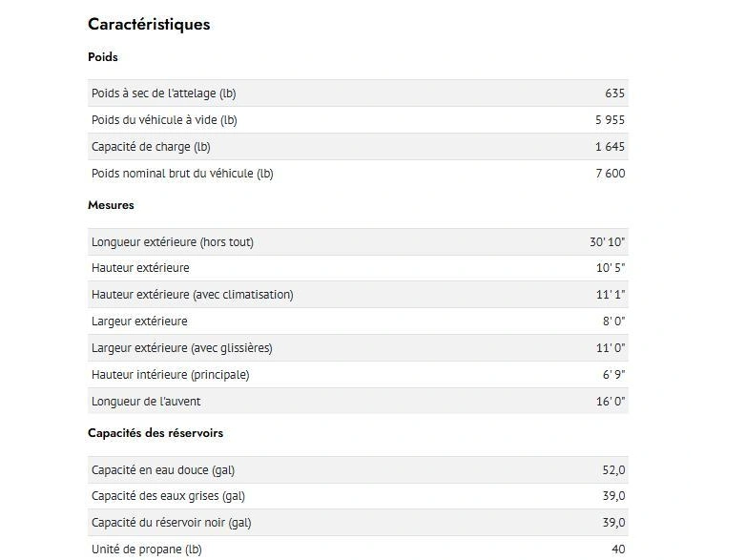This screenshot has width=746, height=560.
Task: Click the Poids du véhicule à vide label
Action: [x=164, y=120]
